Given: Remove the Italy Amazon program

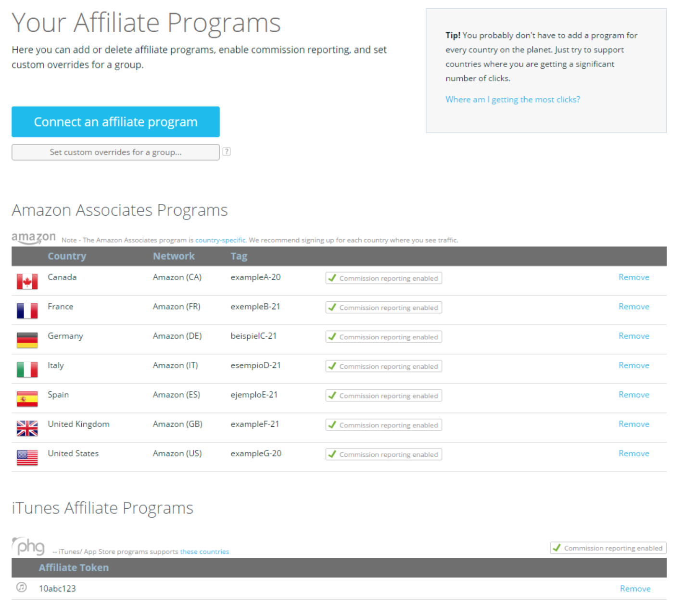Looking at the screenshot, I should (x=634, y=365).
